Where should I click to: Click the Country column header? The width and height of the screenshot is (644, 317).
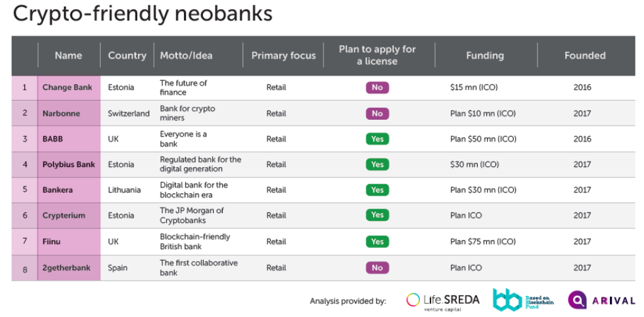tap(127, 56)
